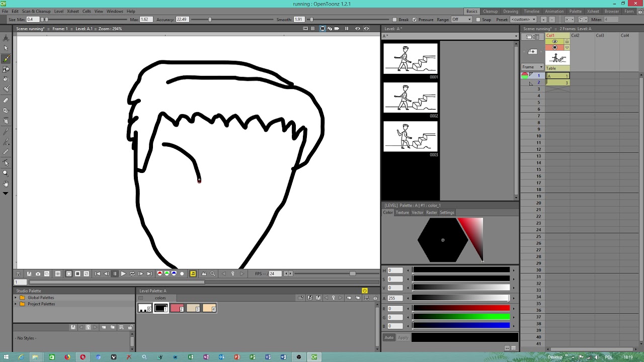Viewport: 644px width, 362px height.
Task: Click the red R channel slider
Action: (x=461, y=308)
